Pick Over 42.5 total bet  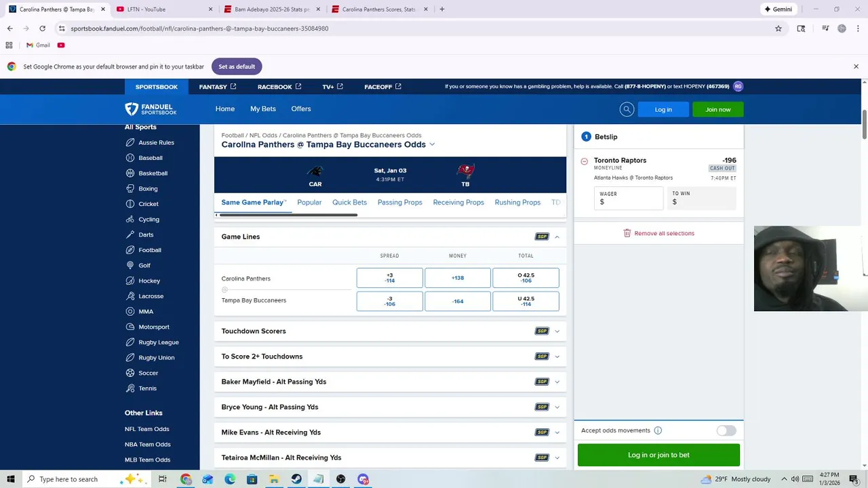pyautogui.click(x=526, y=278)
